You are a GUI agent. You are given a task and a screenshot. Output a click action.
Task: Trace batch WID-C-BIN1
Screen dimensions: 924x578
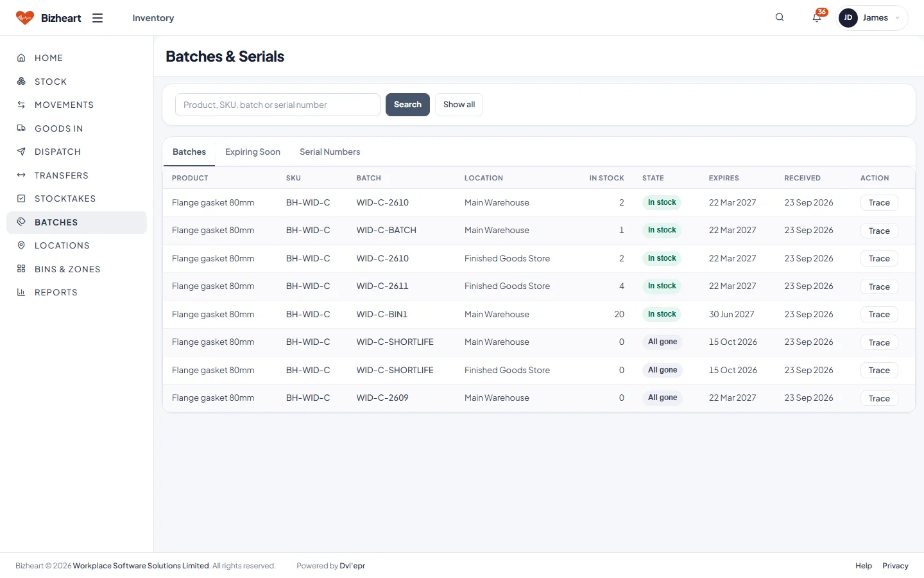tap(879, 314)
